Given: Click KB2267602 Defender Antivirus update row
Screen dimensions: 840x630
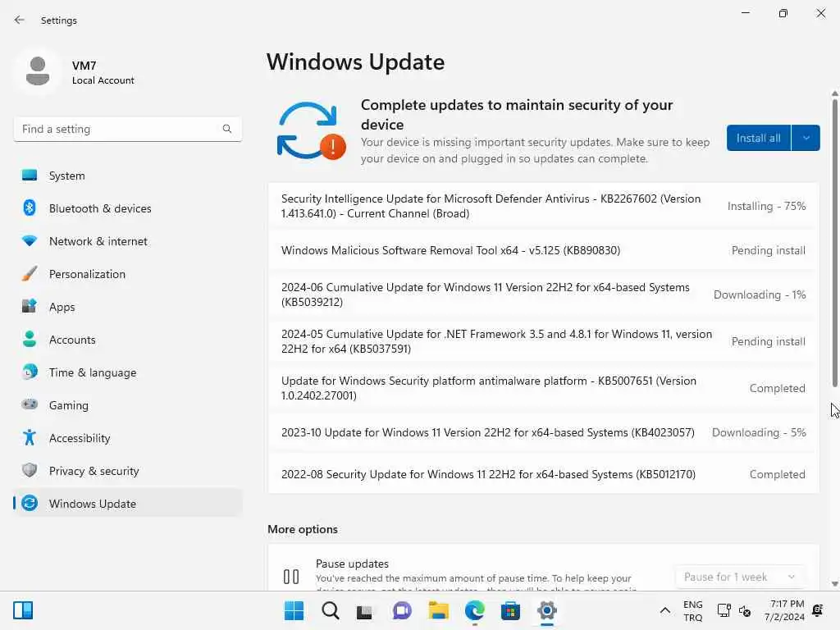Looking at the screenshot, I should (x=543, y=206).
